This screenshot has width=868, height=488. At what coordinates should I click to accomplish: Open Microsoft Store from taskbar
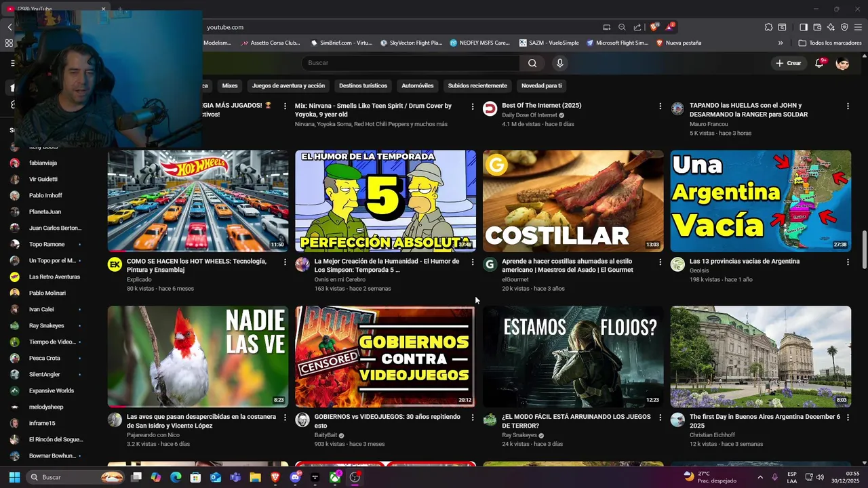click(x=195, y=477)
